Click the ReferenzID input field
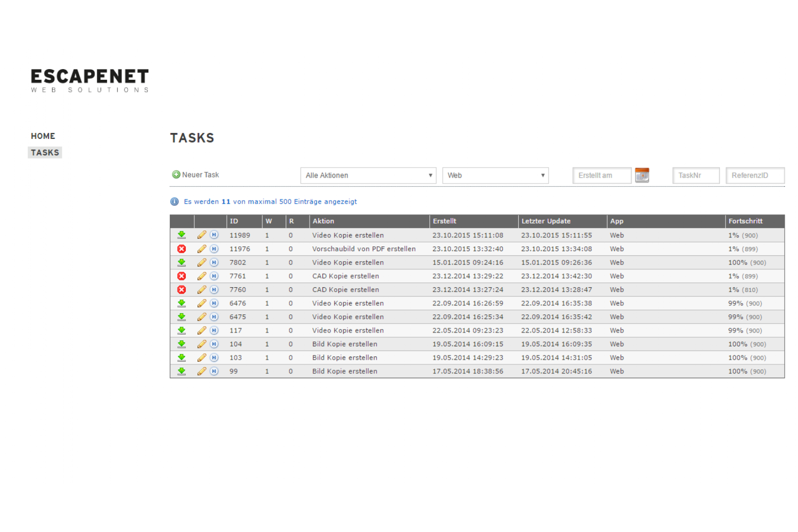Screen dimensions: 798x532 tap(755, 176)
